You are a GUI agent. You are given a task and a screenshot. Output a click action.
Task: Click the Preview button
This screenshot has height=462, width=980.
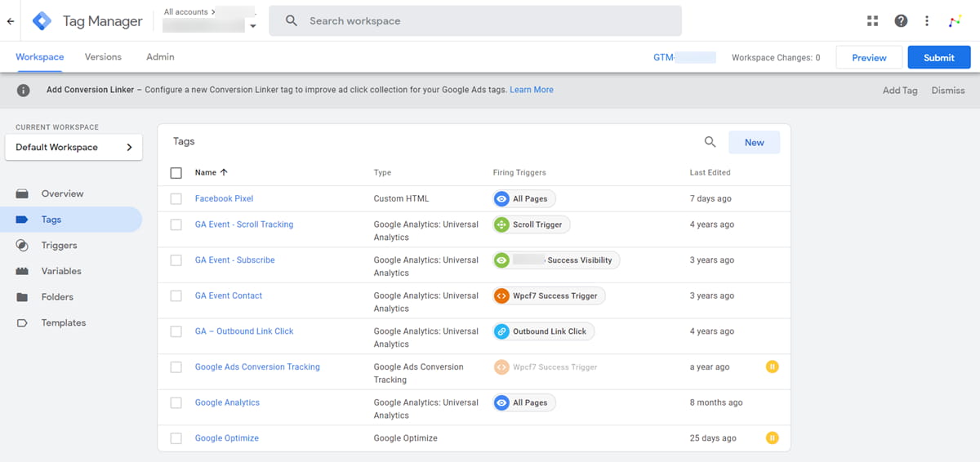[869, 57]
